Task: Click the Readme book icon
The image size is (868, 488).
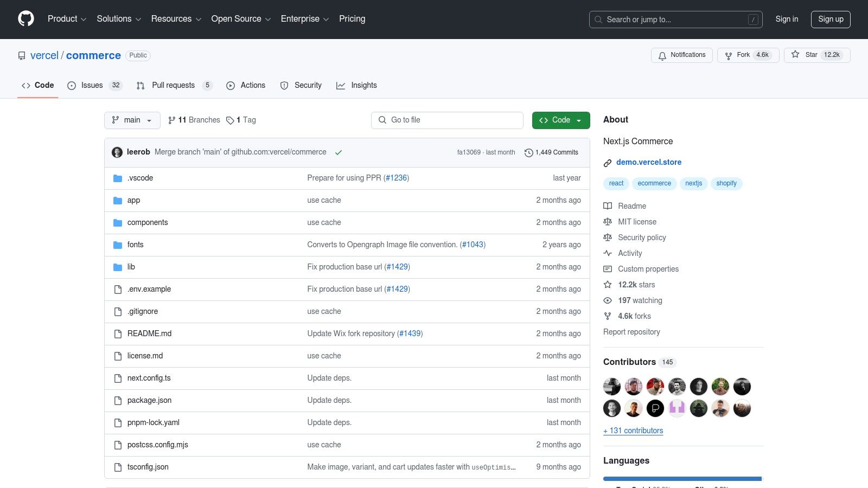Action: click(x=608, y=206)
